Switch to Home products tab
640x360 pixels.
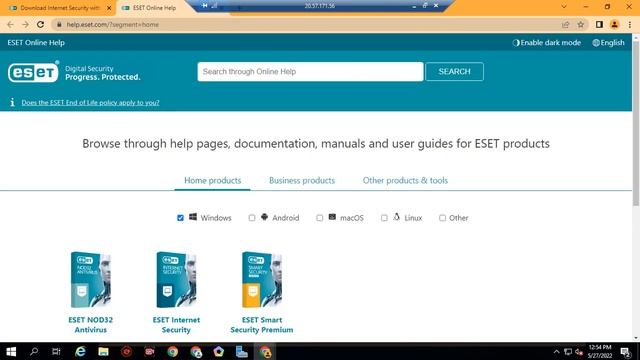pos(213,180)
